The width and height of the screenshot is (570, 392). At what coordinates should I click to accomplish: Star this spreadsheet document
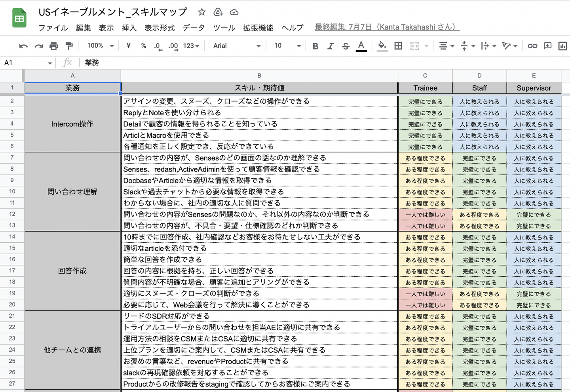pyautogui.click(x=202, y=12)
